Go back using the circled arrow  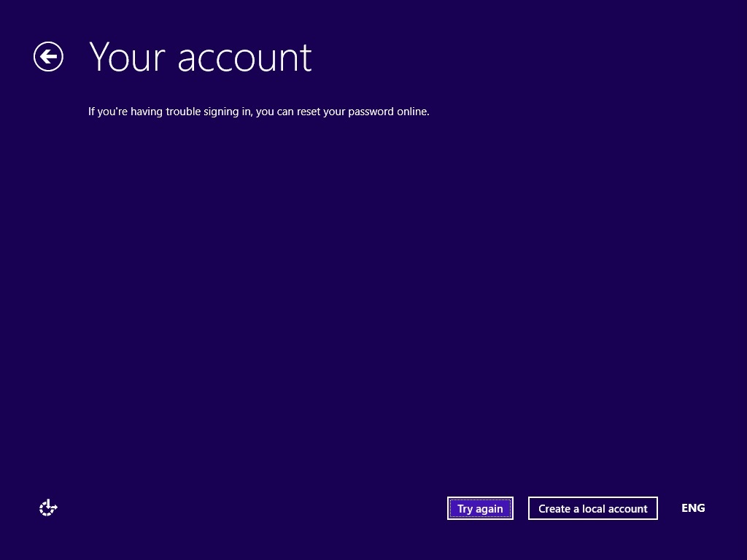pos(48,57)
